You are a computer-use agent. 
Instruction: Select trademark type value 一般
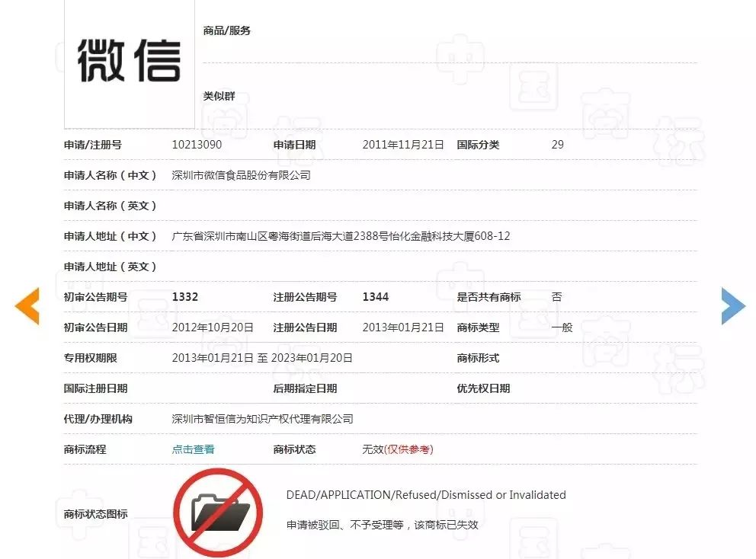pos(562,327)
